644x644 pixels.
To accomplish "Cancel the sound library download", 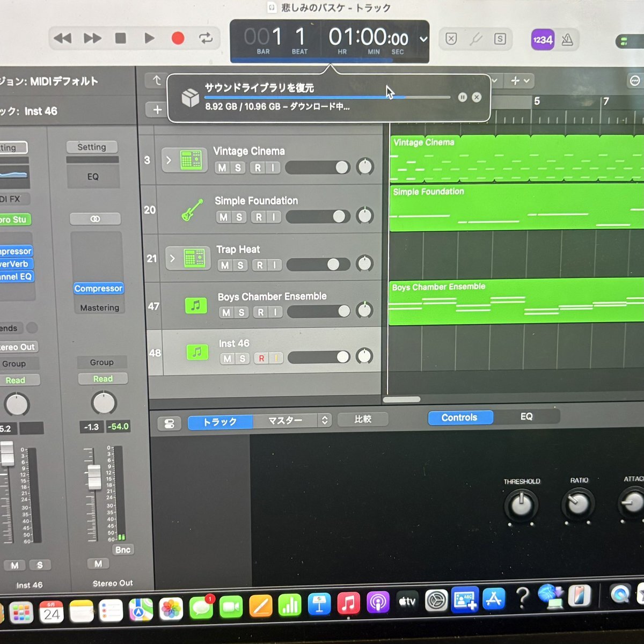I will (477, 97).
